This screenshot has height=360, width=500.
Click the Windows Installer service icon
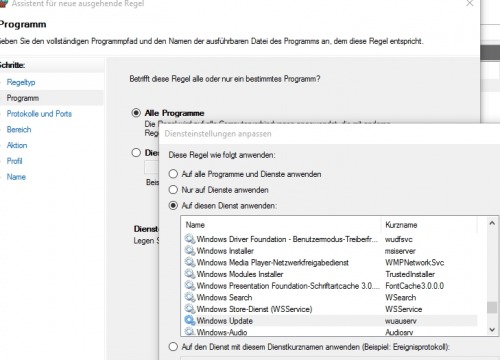pos(190,251)
